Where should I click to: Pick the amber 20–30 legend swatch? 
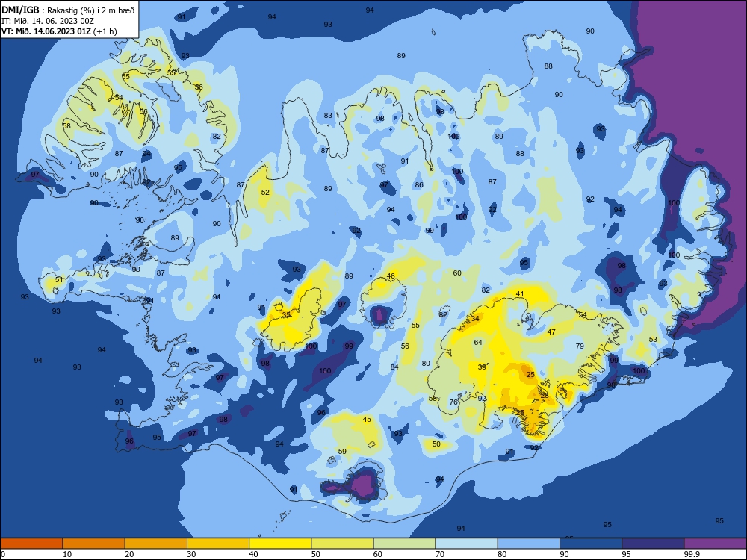156,544
